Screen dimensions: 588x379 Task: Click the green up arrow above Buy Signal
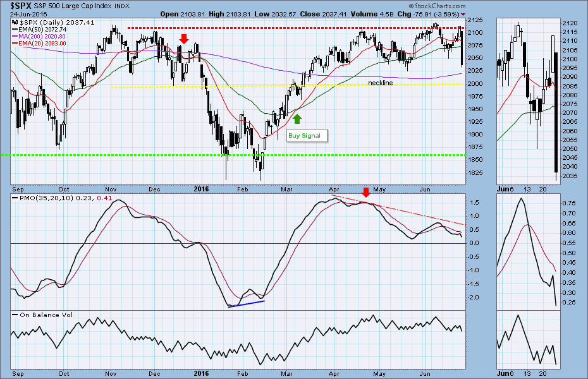coord(298,117)
